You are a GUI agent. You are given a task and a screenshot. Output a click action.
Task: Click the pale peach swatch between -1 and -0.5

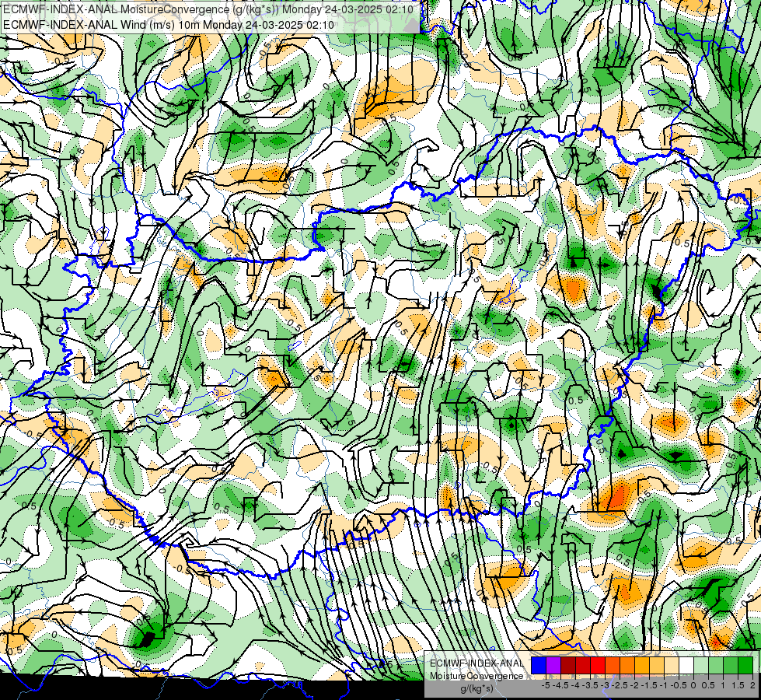pyautogui.click(x=672, y=666)
